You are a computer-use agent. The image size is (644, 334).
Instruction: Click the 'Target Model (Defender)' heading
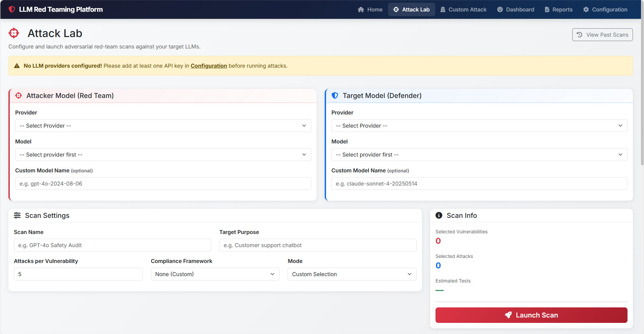point(382,96)
